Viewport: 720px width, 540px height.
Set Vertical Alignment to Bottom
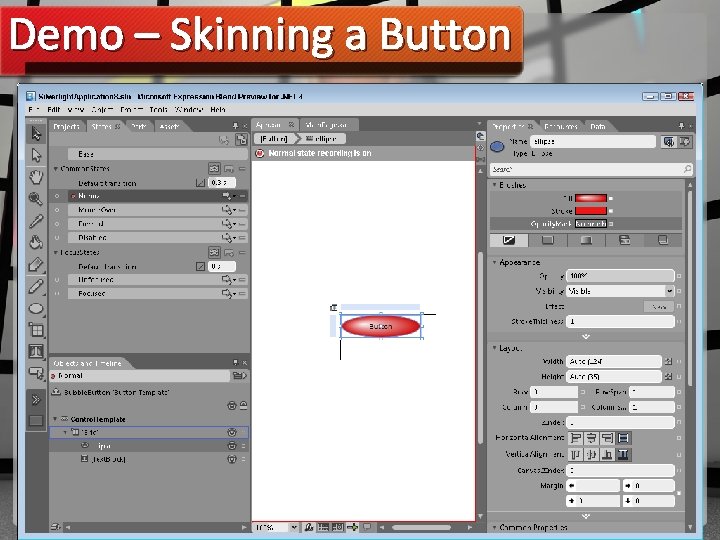[x=607, y=455]
